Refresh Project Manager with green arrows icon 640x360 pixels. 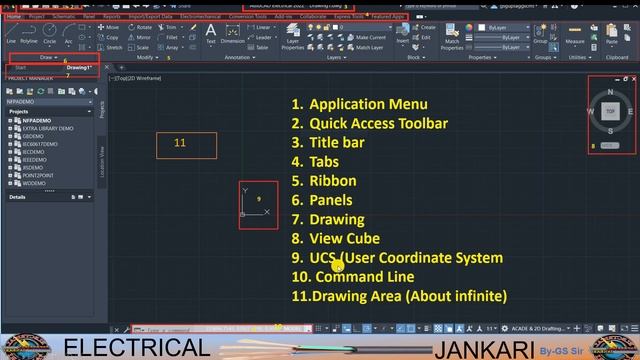(40, 91)
